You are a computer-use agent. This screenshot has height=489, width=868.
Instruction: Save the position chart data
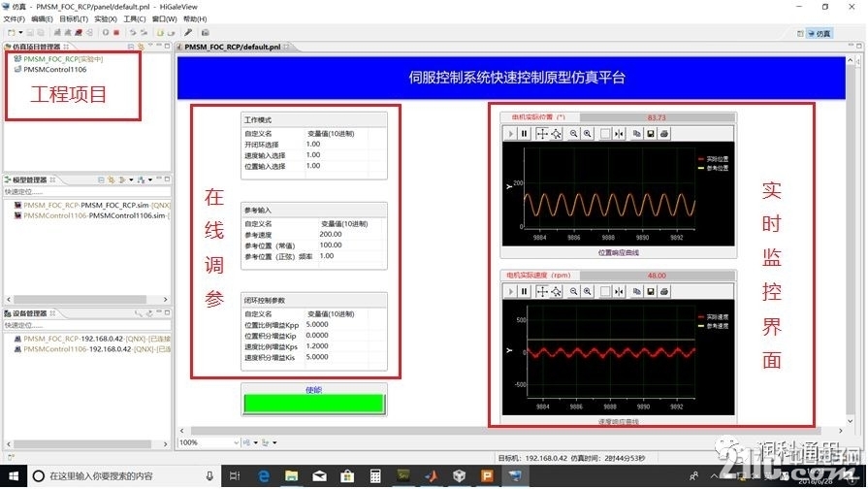tap(651, 134)
